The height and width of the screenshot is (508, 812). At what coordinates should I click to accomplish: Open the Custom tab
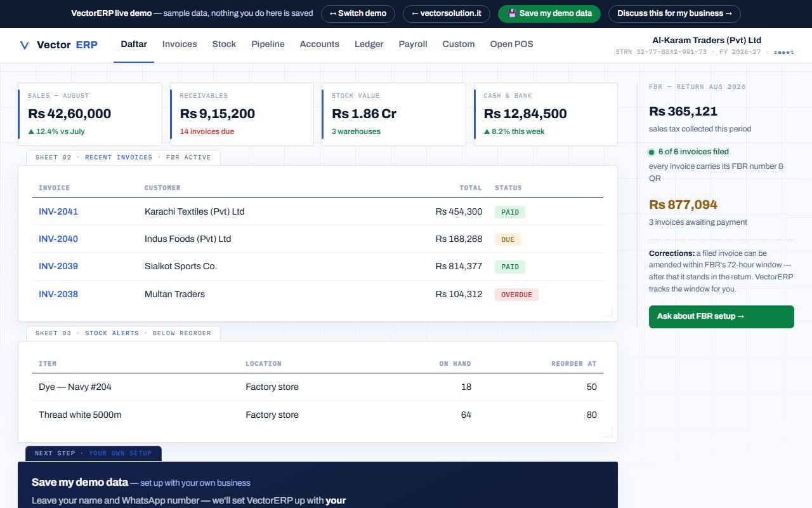[x=459, y=44]
